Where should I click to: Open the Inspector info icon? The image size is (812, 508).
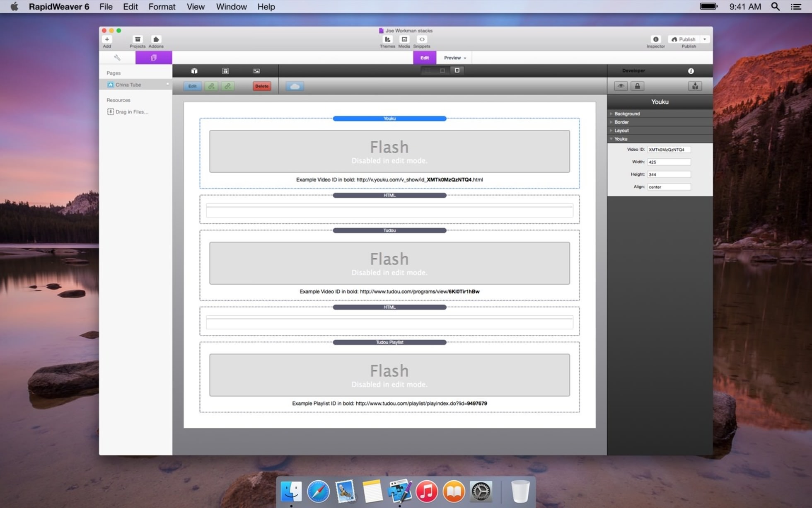(x=656, y=39)
